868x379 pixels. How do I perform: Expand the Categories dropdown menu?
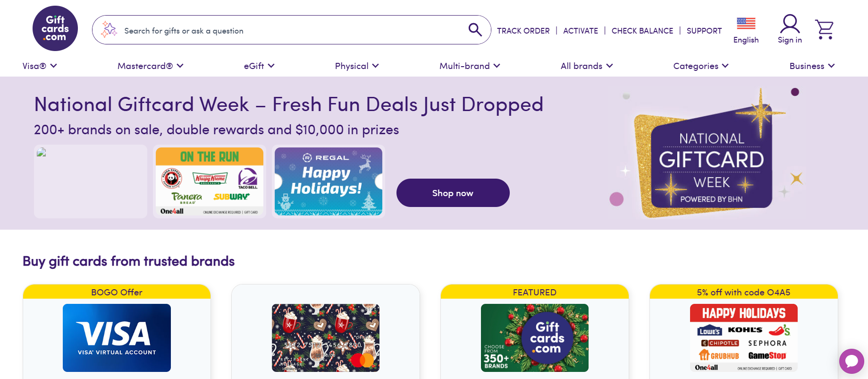pos(700,66)
